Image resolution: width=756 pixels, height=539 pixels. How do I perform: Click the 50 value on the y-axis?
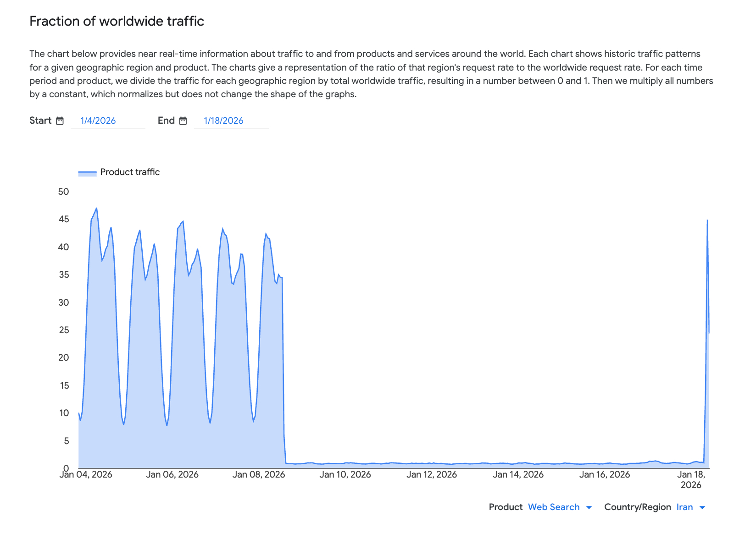pos(63,192)
